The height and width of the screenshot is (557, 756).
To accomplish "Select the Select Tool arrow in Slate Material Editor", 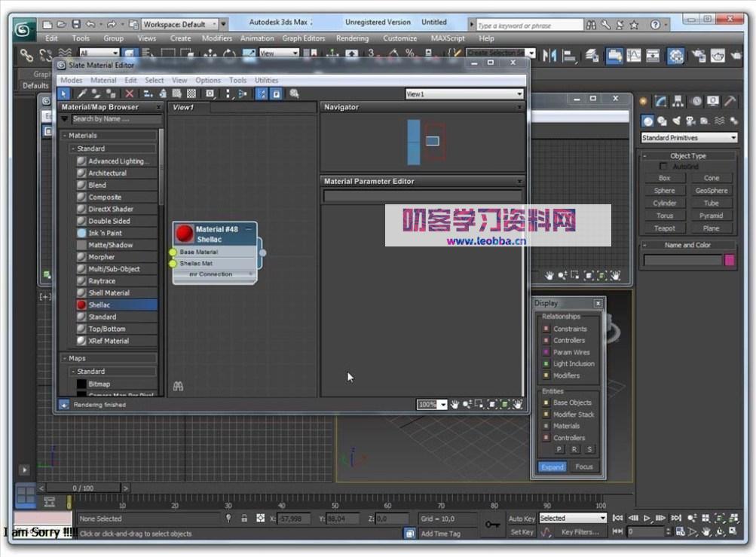I will pyautogui.click(x=63, y=93).
